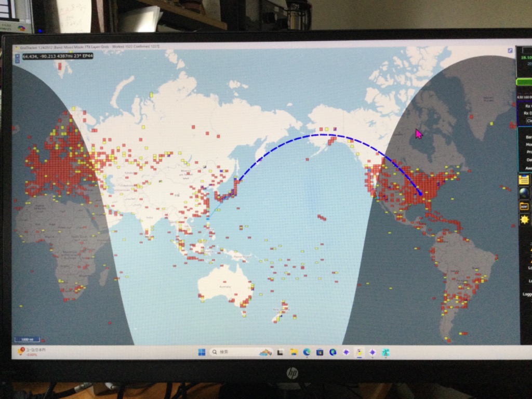Zoom in on the GridTracker map
The width and height of the screenshot is (532, 399).
[x=17, y=56]
